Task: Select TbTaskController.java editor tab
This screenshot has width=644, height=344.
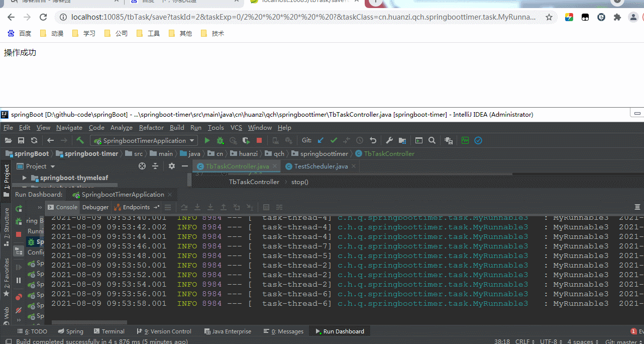Action: pos(237,166)
